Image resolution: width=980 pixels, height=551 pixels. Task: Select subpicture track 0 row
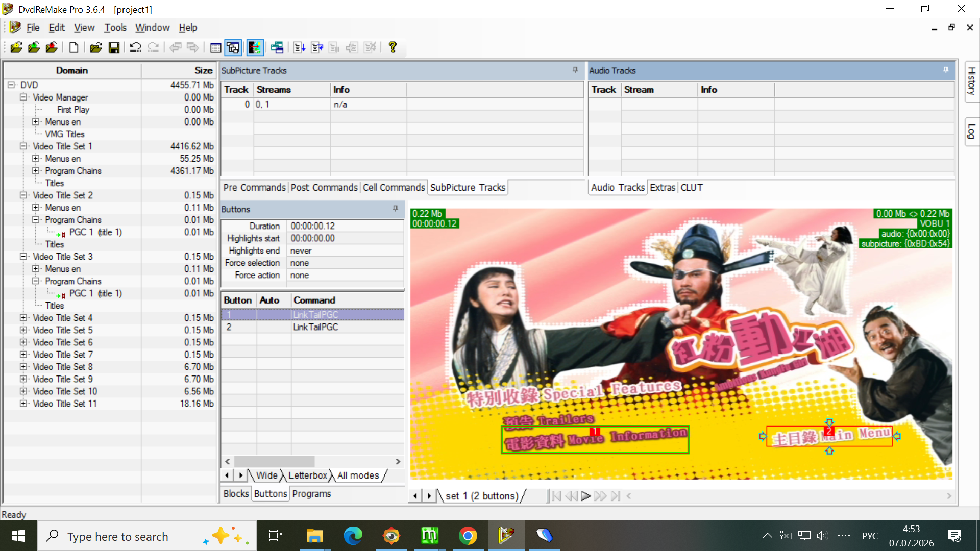(402, 105)
